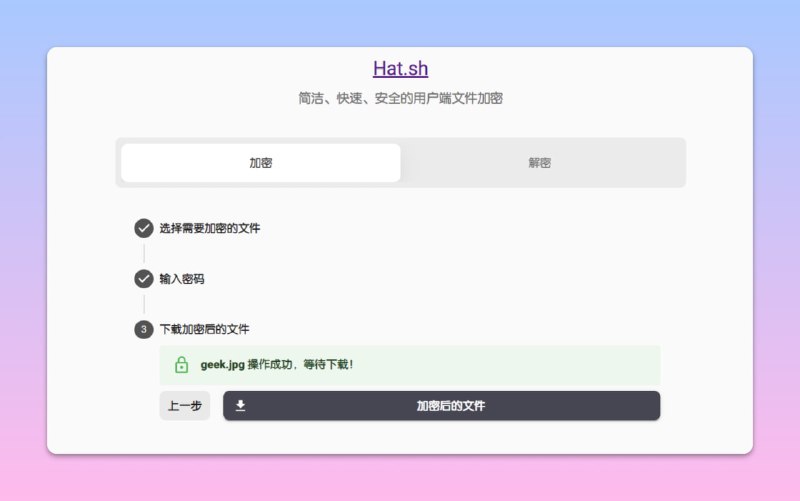800x501 pixels.
Task: Click the subtitle 简洁、快速、安全的用户端文件加密
Action: 401,98
